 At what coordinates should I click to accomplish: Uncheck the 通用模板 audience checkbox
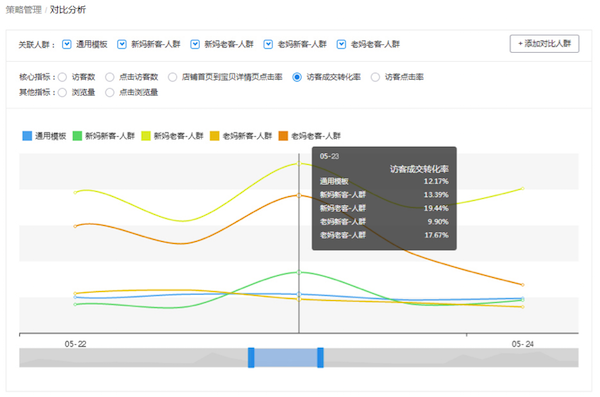point(67,44)
